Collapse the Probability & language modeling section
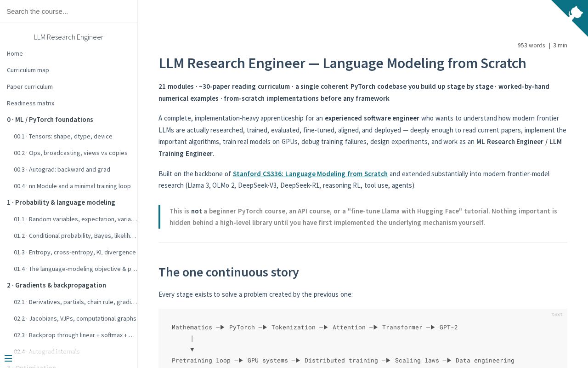The image size is (588, 368). (x=61, y=202)
